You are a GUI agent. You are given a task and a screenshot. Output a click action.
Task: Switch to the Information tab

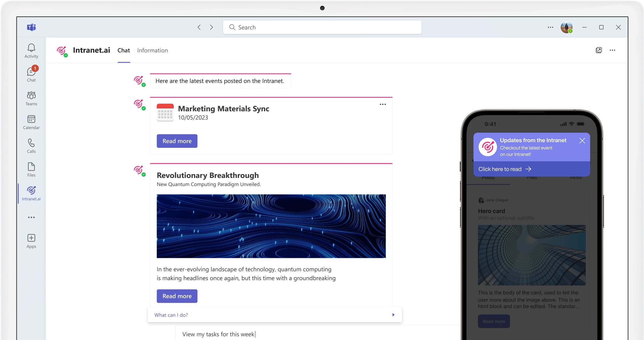pos(152,50)
